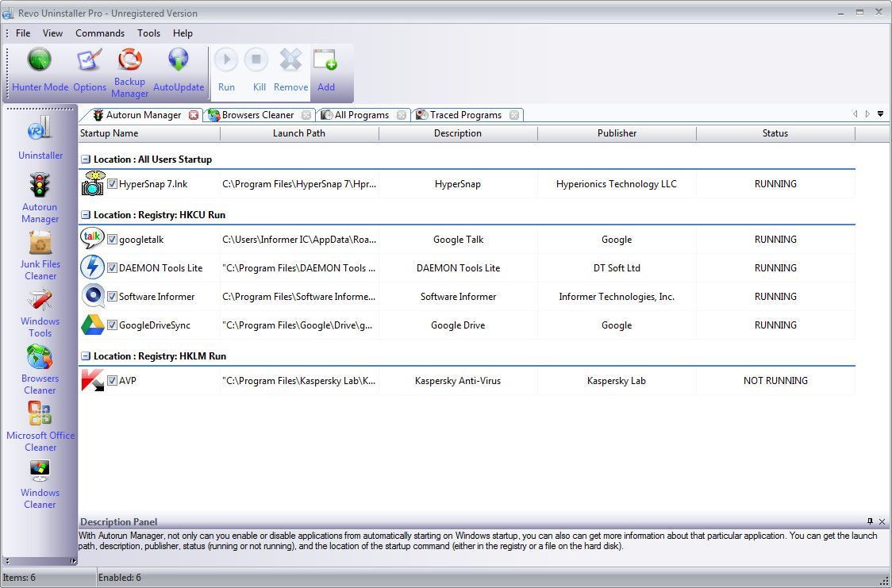The image size is (892, 588).
Task: Click the Remove toolbar button
Action: click(290, 67)
